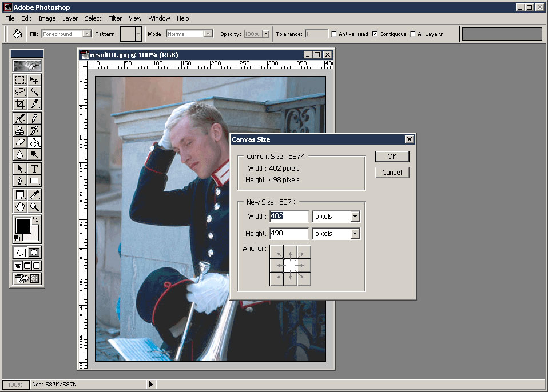
Task: Activate the Type tool
Action: tap(34, 169)
